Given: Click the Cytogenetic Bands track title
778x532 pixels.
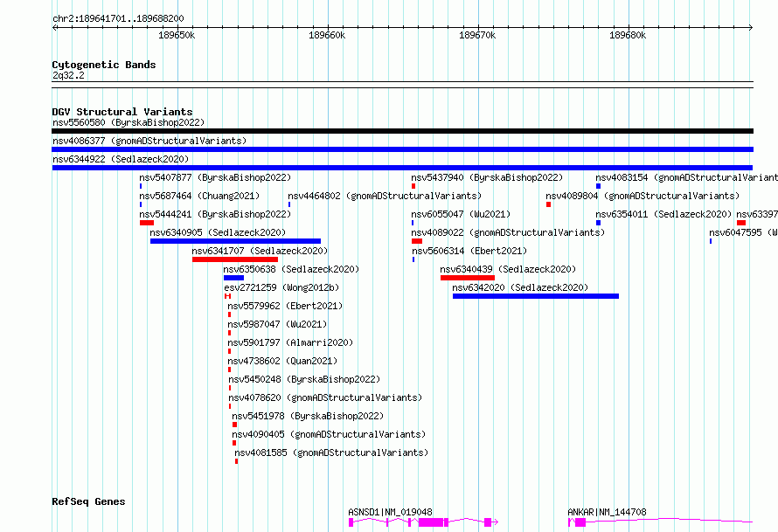Looking at the screenshot, I should (104, 65).
